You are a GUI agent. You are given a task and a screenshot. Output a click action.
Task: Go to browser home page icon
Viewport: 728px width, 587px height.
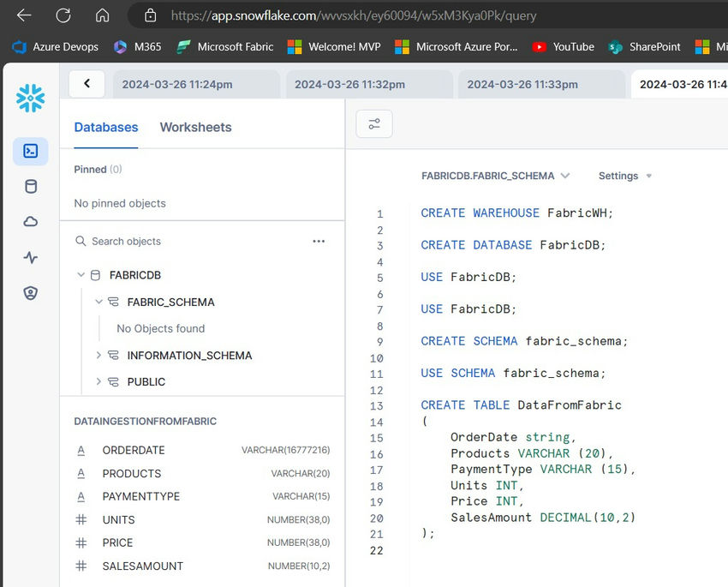click(102, 15)
